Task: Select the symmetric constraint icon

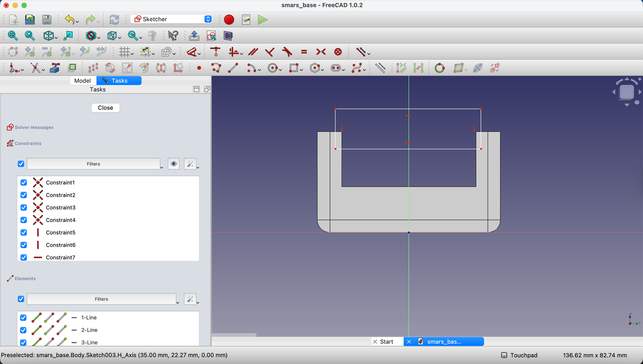Action: pyautogui.click(x=321, y=52)
